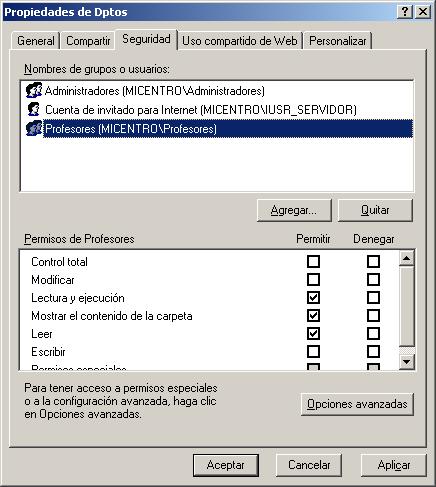The height and width of the screenshot is (487, 436).
Task: Open the Compartir tab
Action: pyautogui.click(x=88, y=41)
